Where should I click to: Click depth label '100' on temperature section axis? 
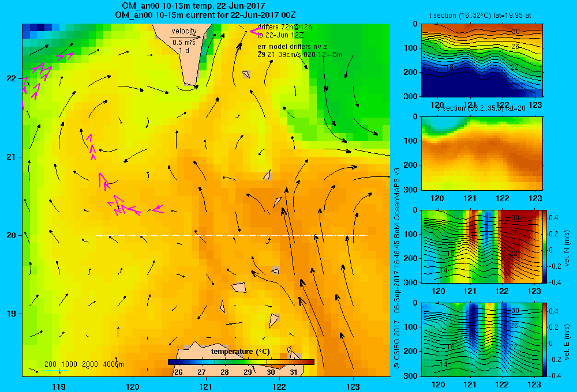point(411,48)
